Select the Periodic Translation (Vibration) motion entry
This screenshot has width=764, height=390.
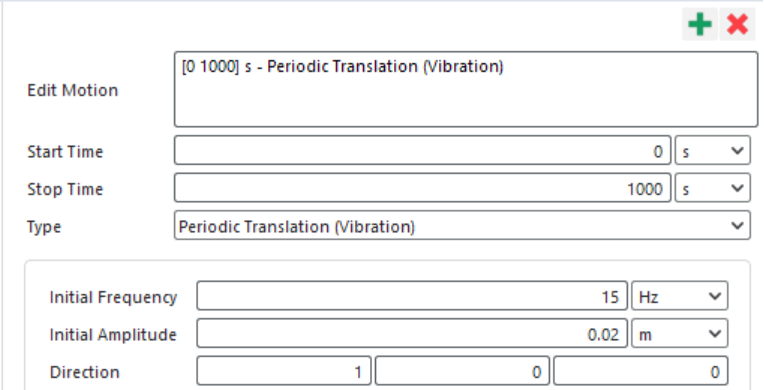342,67
